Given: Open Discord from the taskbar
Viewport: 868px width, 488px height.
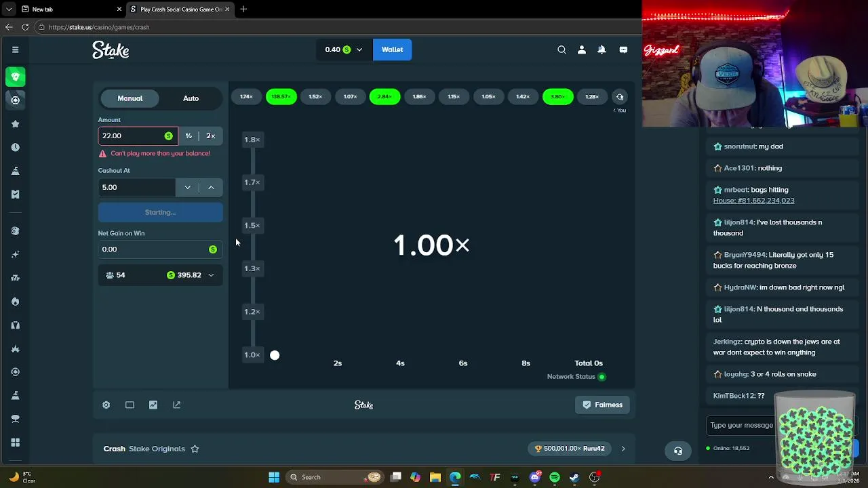Looking at the screenshot, I should click(535, 477).
